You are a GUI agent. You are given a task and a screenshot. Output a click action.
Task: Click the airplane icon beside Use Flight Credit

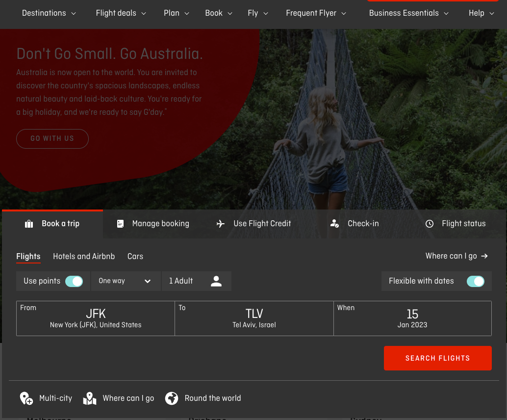(x=221, y=224)
